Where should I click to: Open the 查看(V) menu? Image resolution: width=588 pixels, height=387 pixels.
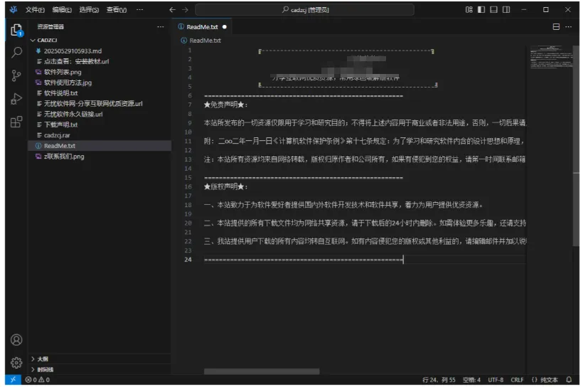click(x=117, y=10)
